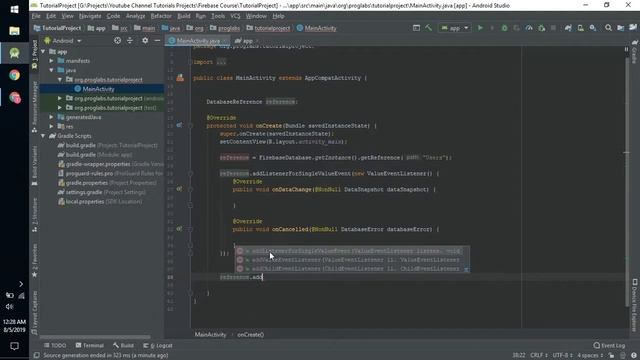
Task: Pick addListenerForSingleValueEvent completion suggestion
Action: tap(352, 251)
